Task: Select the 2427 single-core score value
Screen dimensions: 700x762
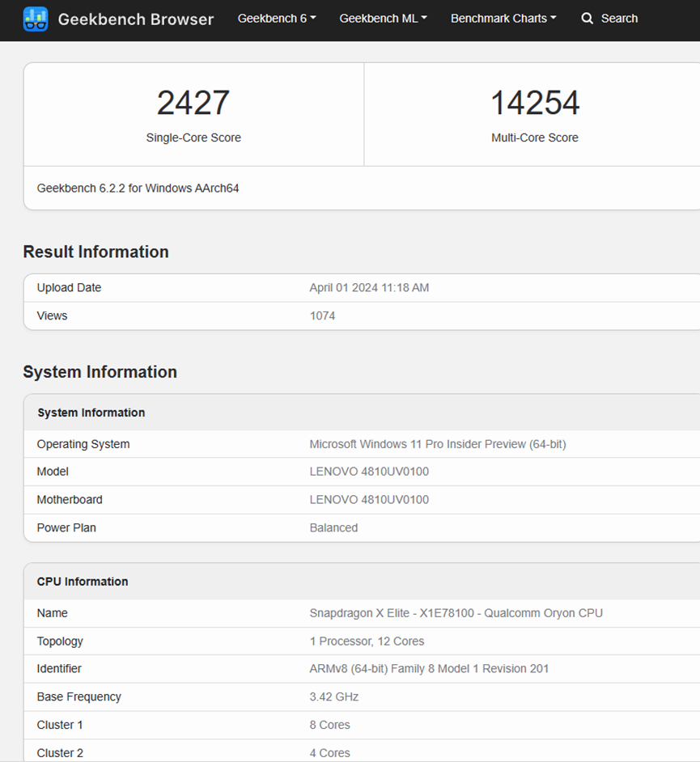Action: (x=193, y=103)
